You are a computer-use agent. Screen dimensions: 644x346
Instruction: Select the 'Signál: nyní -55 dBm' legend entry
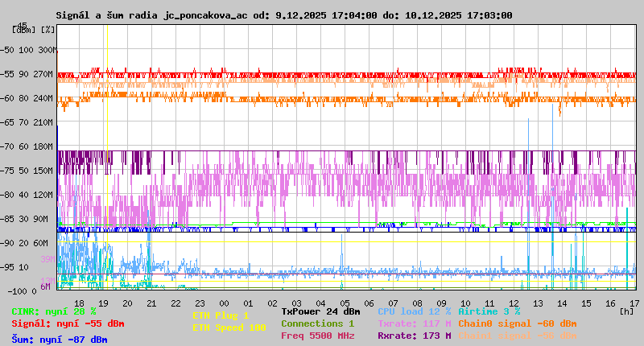[x=68, y=323]
